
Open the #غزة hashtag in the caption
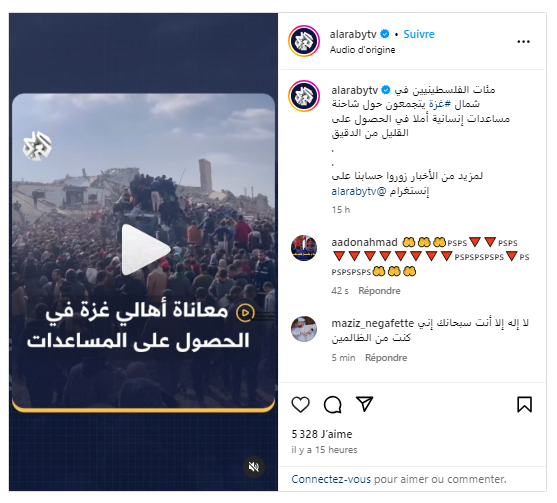tap(440, 104)
